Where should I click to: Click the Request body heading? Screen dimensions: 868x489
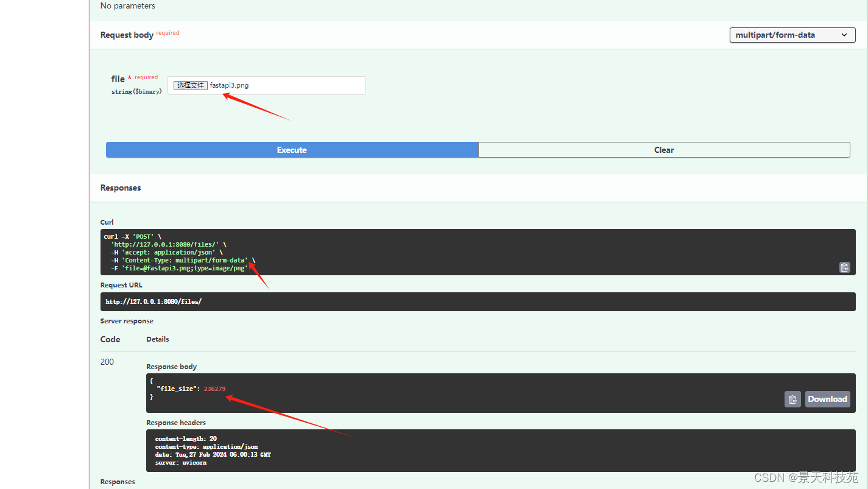pos(127,35)
